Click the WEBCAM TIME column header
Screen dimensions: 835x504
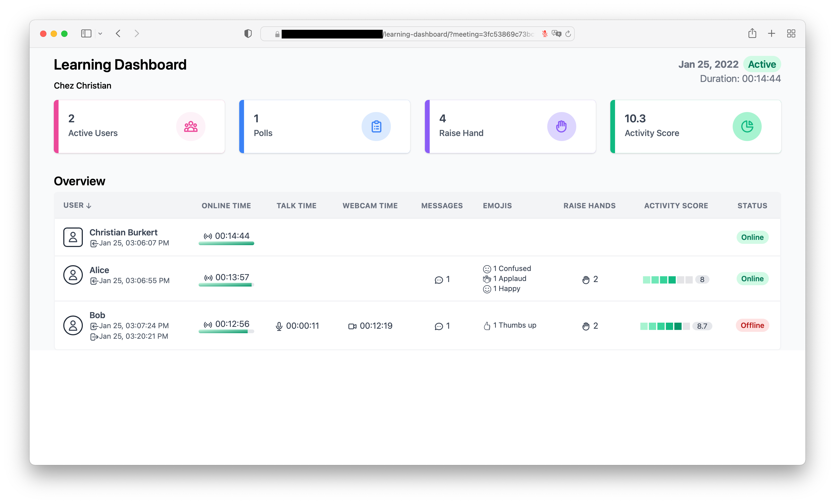tap(370, 206)
